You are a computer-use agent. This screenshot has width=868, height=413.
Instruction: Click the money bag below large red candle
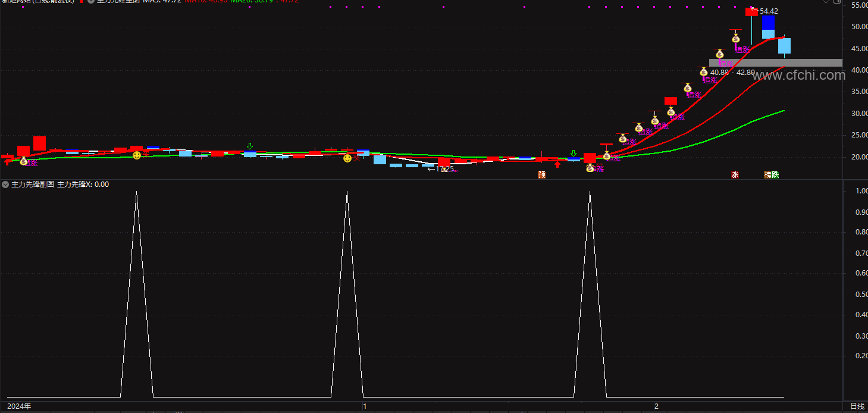pyautogui.click(x=590, y=168)
